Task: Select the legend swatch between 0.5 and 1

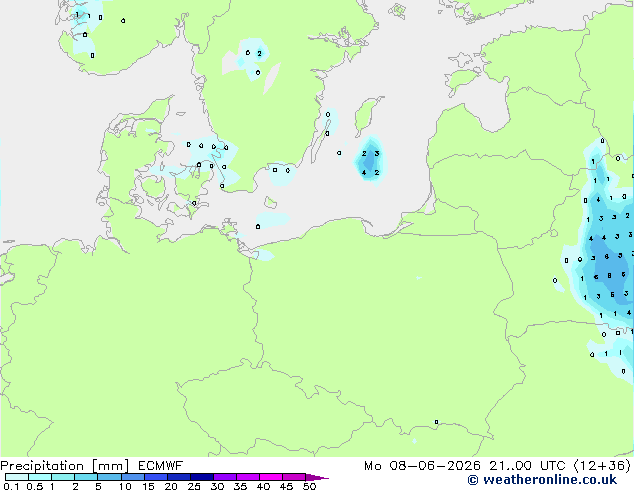Action: pos(40,477)
